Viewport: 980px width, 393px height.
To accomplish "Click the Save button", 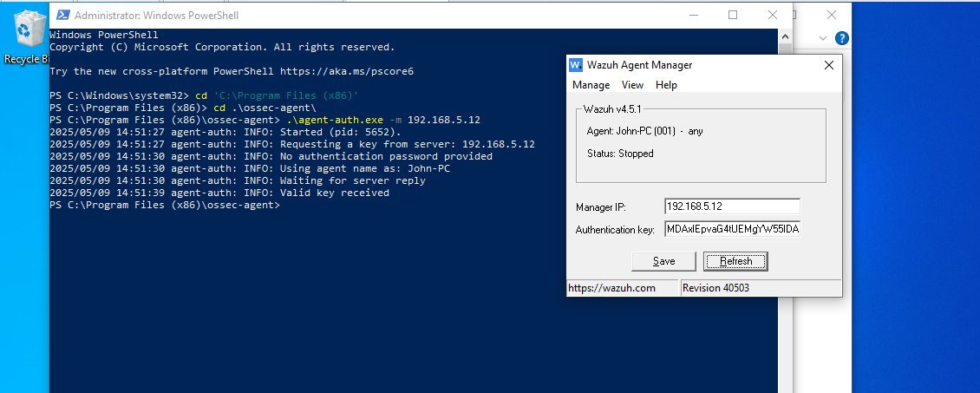I will [663, 261].
